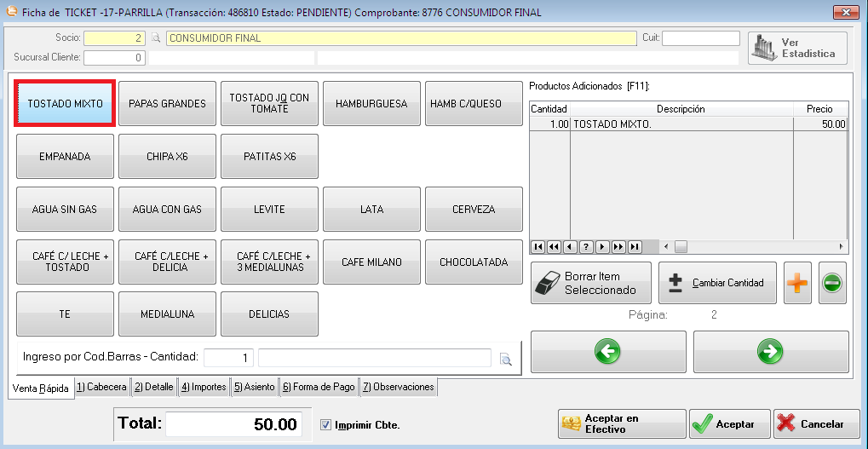Select the 7) Observaciones tab
This screenshot has height=449, width=868.
point(399,387)
